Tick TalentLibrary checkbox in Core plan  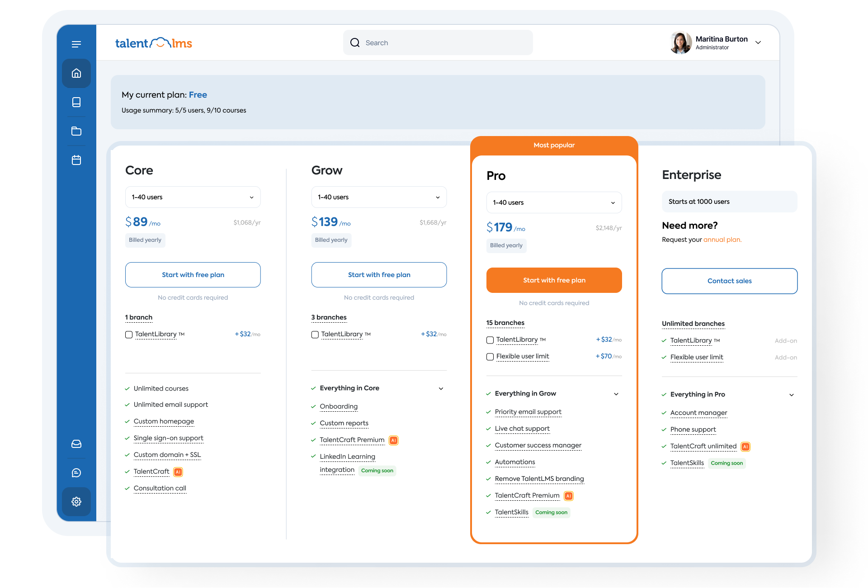(x=129, y=334)
